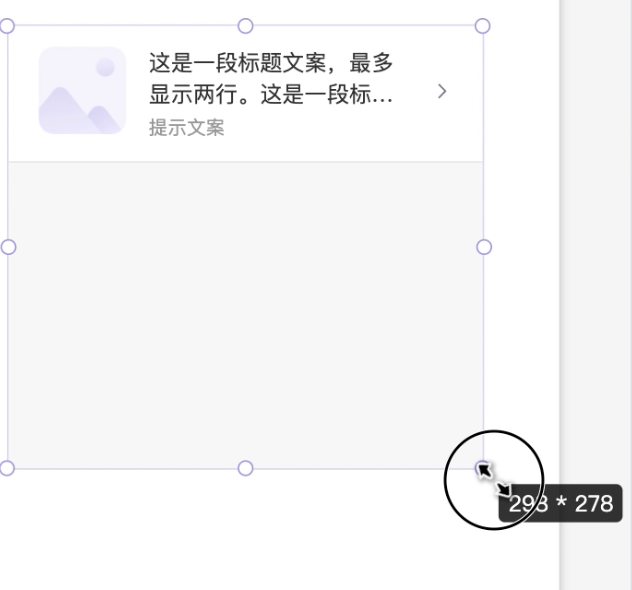
Task: Click the middle-right edge selection handle
Action: point(484,247)
